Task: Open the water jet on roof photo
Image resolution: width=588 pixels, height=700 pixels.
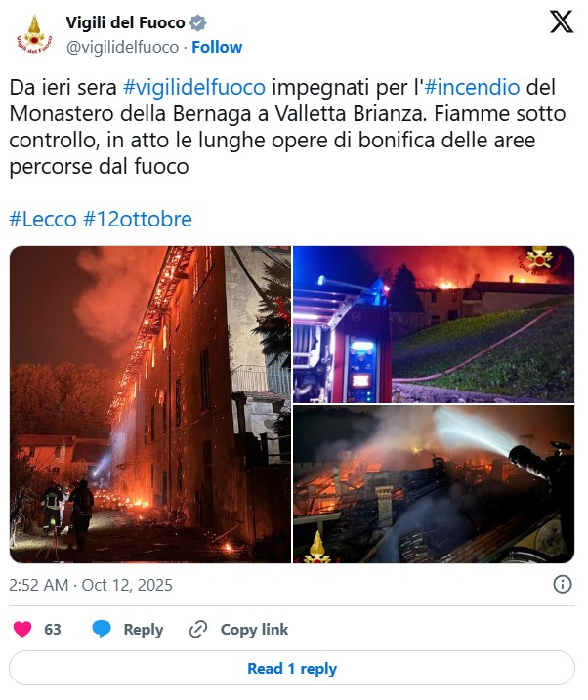Action: 434,484
